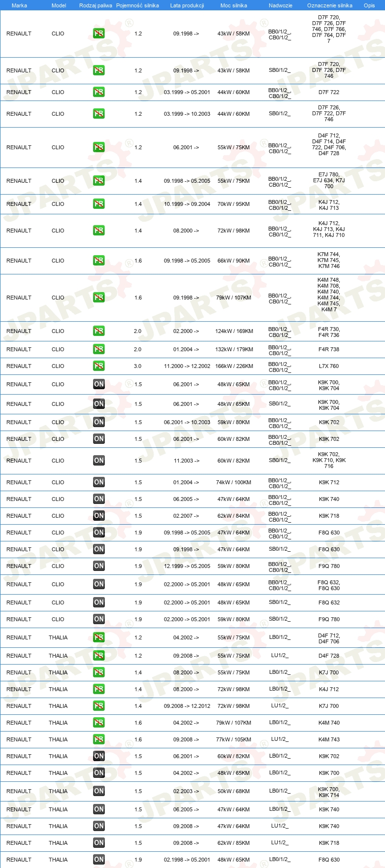385x868 pixels.
Task: Click petrol icon in the E7J 780 row
Action: click(x=99, y=181)
